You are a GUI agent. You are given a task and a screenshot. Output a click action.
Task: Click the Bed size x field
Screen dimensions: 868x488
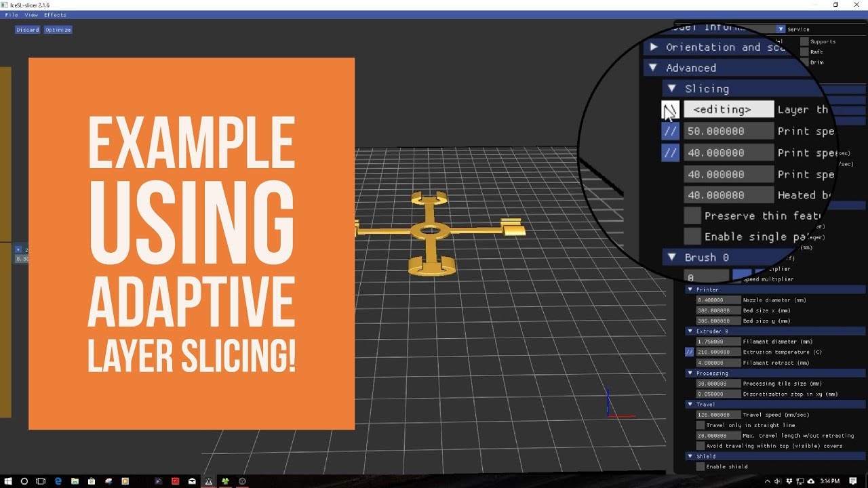pyautogui.click(x=718, y=310)
